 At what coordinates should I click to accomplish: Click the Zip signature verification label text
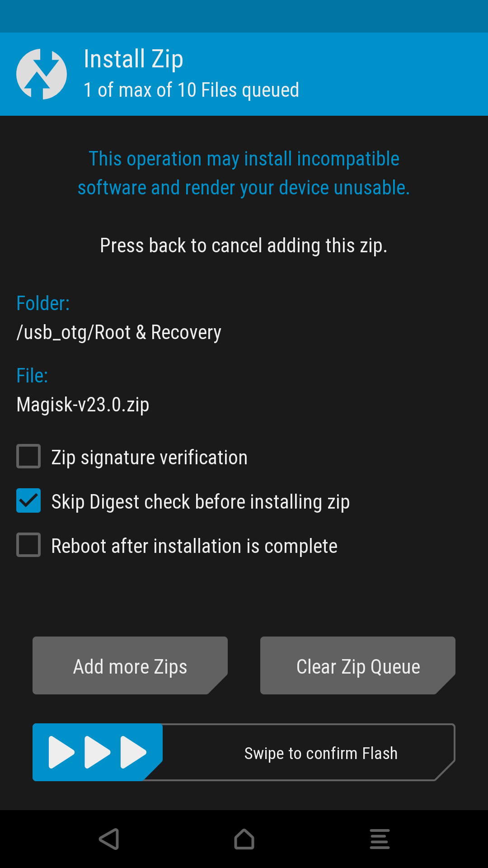[x=150, y=458]
